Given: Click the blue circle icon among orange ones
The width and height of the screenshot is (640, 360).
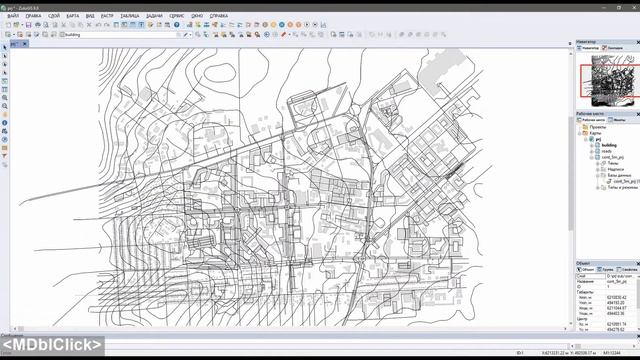Looking at the screenshot, I should pos(282,25).
